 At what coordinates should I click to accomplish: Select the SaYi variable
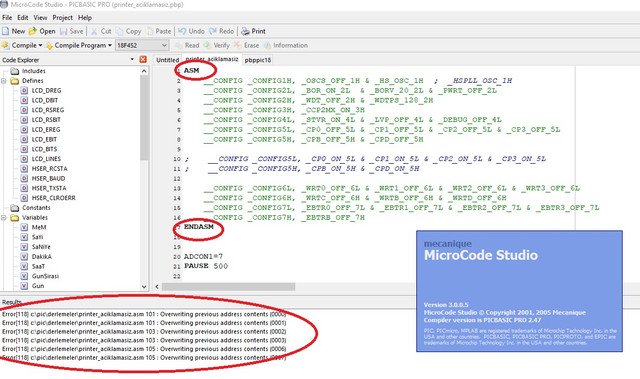38,237
